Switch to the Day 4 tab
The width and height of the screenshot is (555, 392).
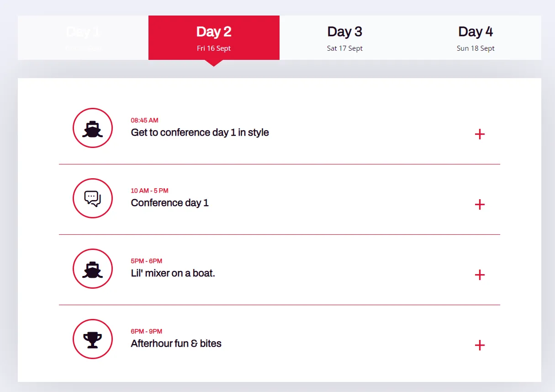pos(476,38)
